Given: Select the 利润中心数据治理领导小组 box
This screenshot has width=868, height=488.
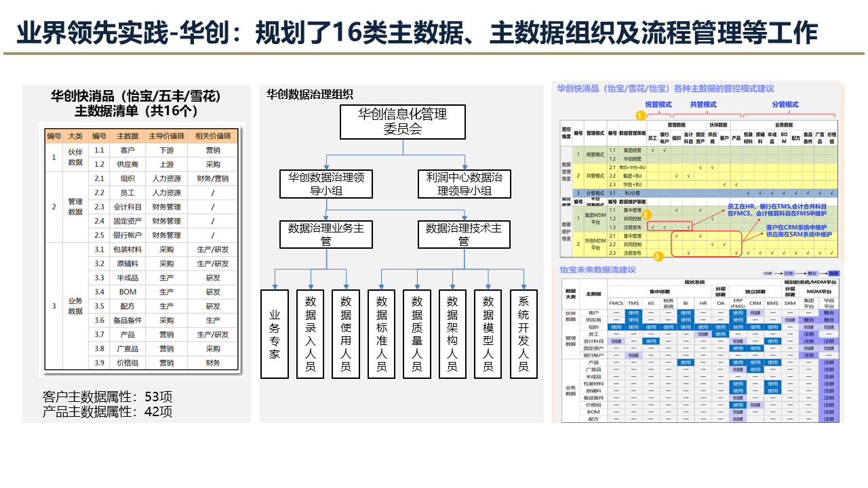Looking at the screenshot, I should point(465,184).
